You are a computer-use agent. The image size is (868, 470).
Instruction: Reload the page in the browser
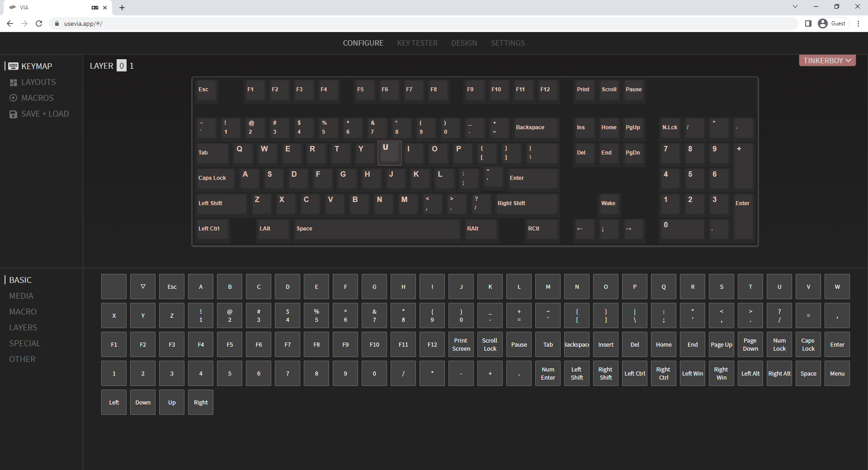tap(39, 23)
